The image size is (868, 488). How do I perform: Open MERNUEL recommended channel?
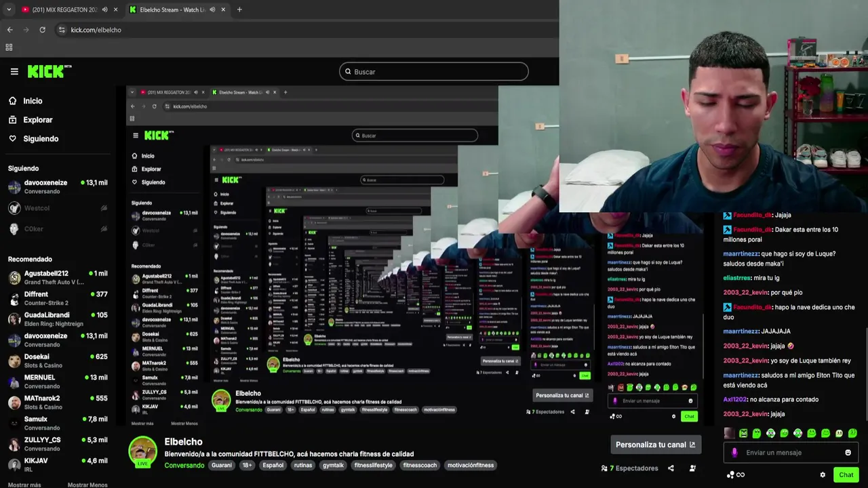(58, 382)
